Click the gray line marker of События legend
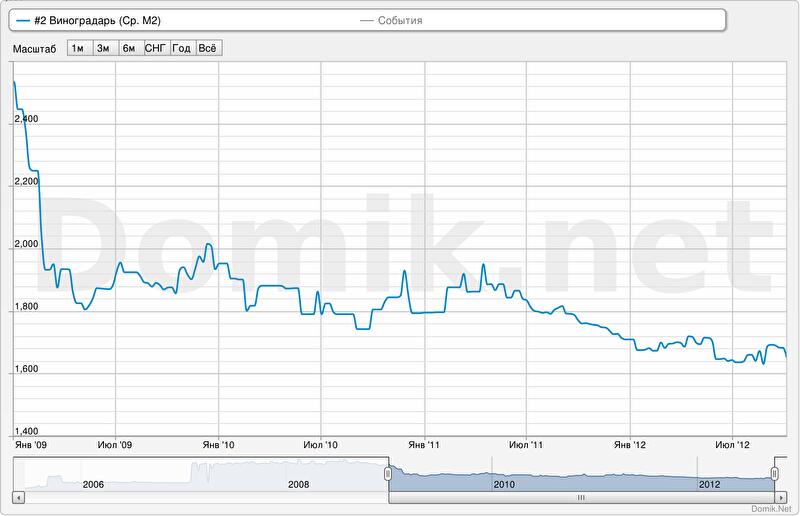The height and width of the screenshot is (516, 800). coord(366,20)
